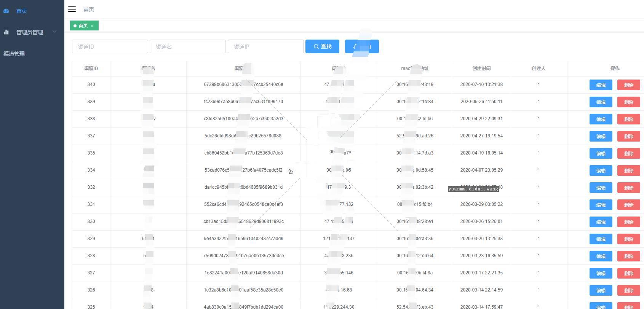The image size is (644, 309).
Task: Expand the 管理员管理 chevron arrow
Action: pos(54,32)
